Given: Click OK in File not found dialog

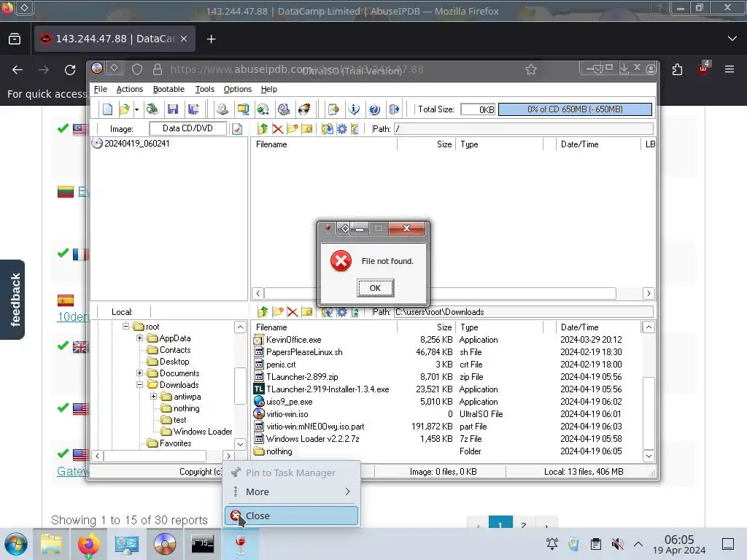Looking at the screenshot, I should 376,288.
